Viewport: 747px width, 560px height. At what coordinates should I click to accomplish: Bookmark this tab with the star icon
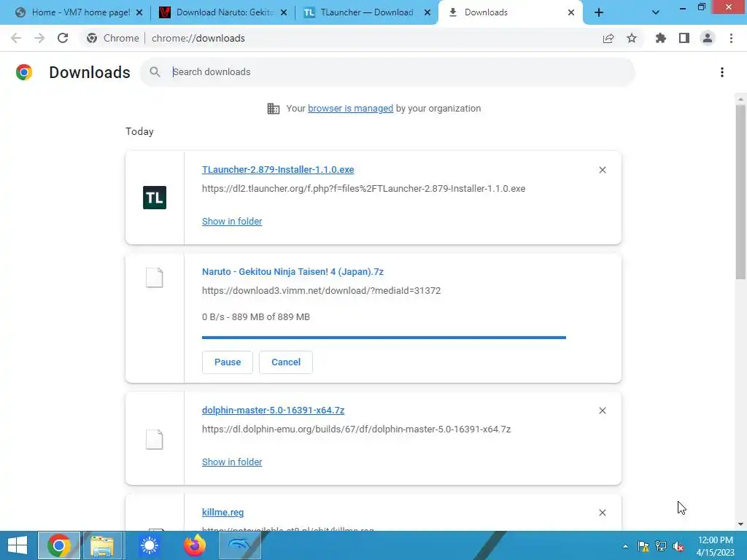(632, 38)
